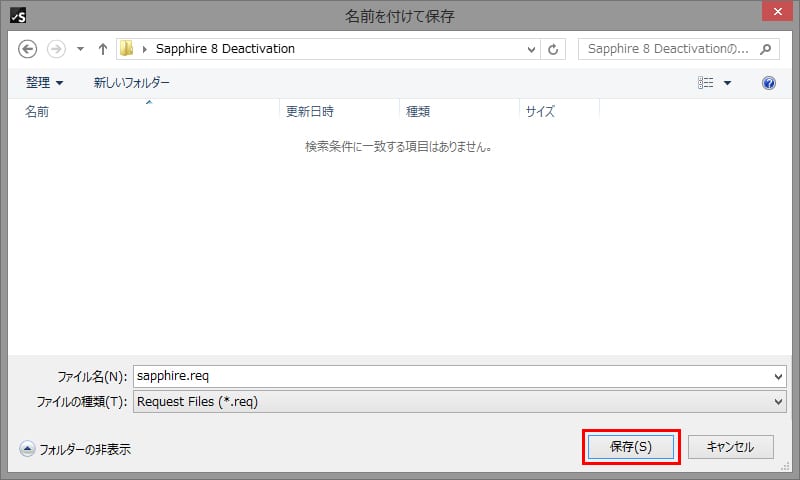Expand the view options dropdown arrow
Viewport: 800px width, 480px height.
coord(728,83)
